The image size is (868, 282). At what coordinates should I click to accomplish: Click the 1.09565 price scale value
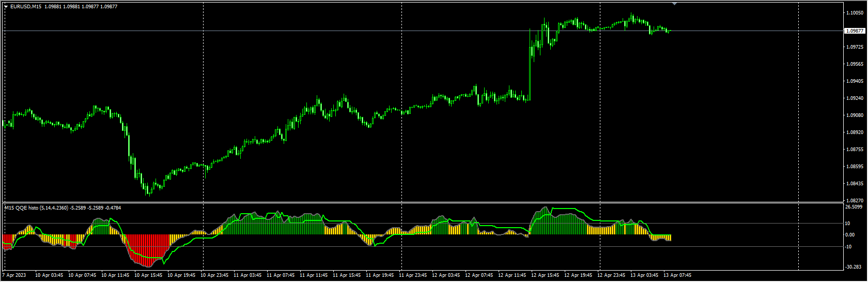click(x=855, y=64)
